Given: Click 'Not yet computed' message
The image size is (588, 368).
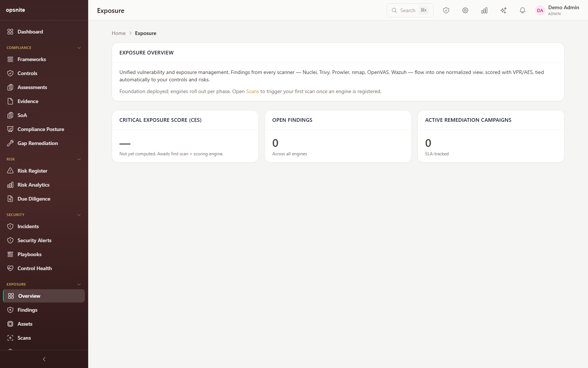Looking at the screenshot, I should click(171, 154).
